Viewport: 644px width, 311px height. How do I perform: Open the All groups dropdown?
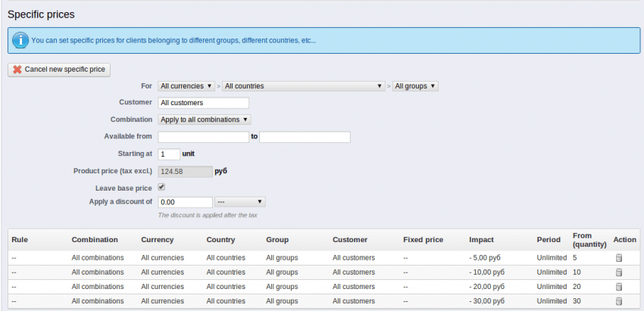point(415,86)
